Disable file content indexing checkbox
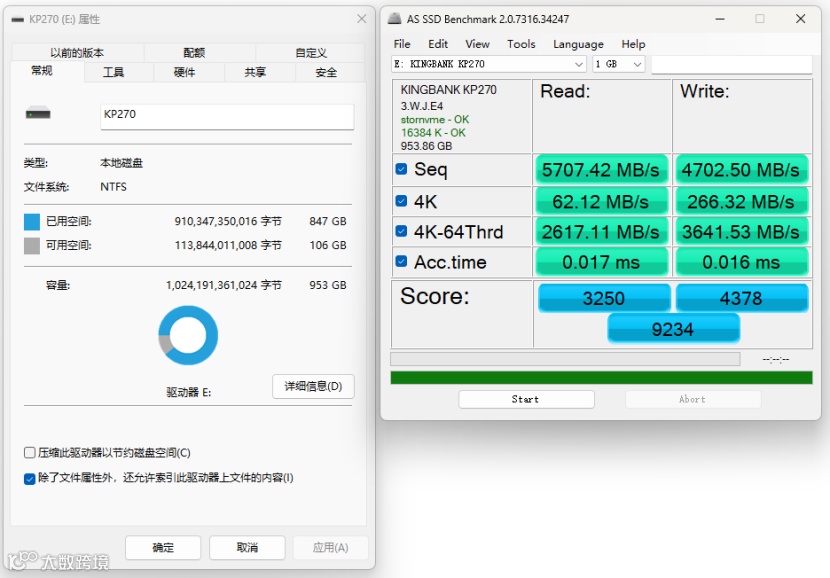830x578 pixels. pos(30,478)
